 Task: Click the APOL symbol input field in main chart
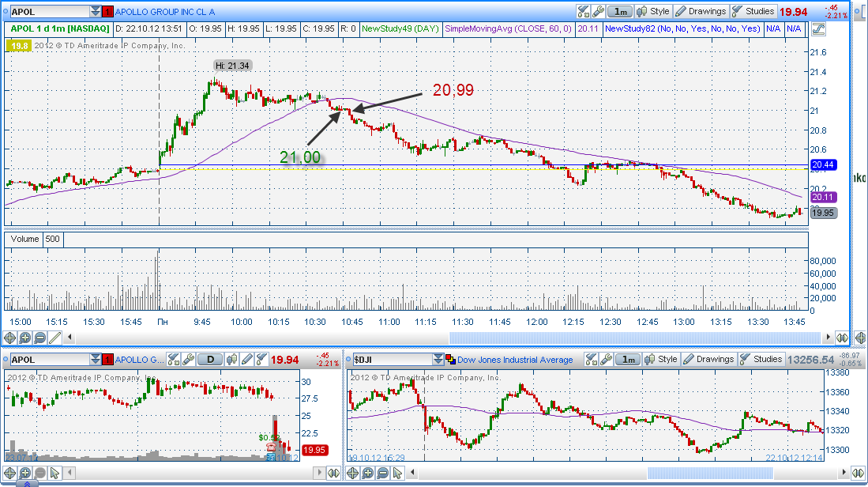tap(50, 12)
